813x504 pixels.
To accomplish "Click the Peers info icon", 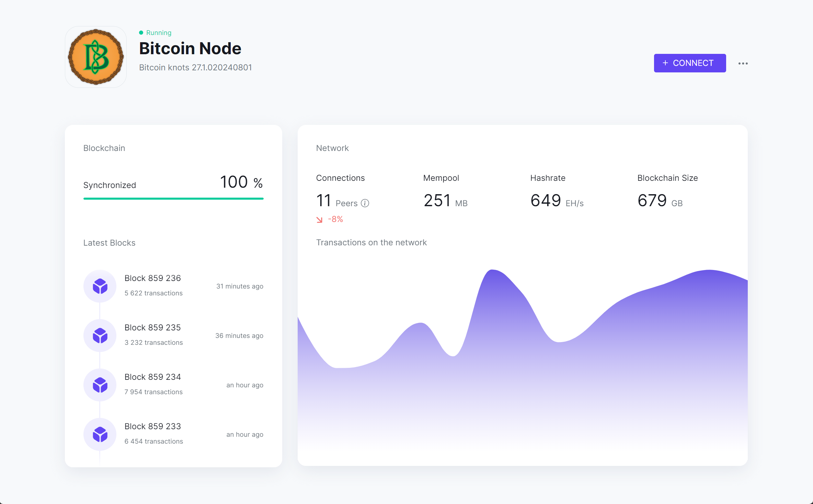I will point(365,203).
